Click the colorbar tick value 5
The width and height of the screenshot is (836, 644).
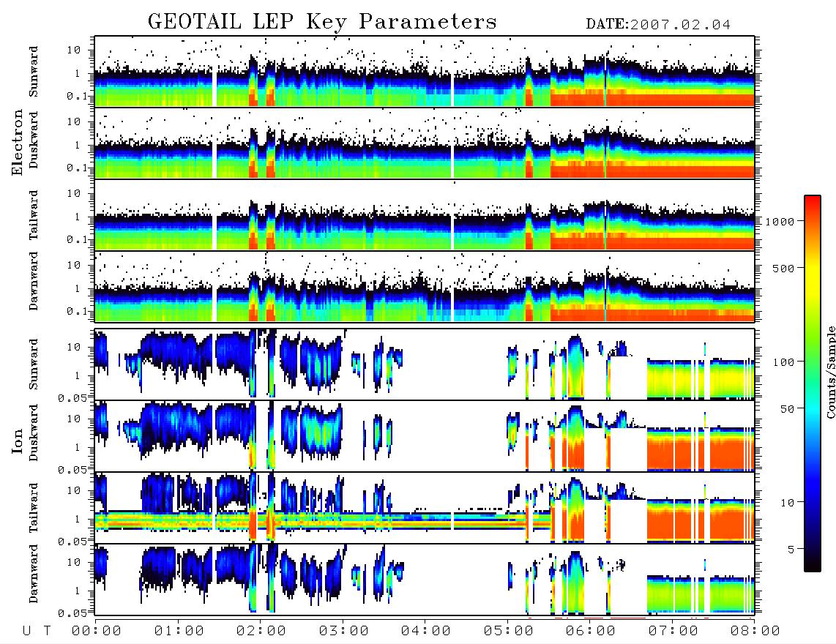click(791, 550)
